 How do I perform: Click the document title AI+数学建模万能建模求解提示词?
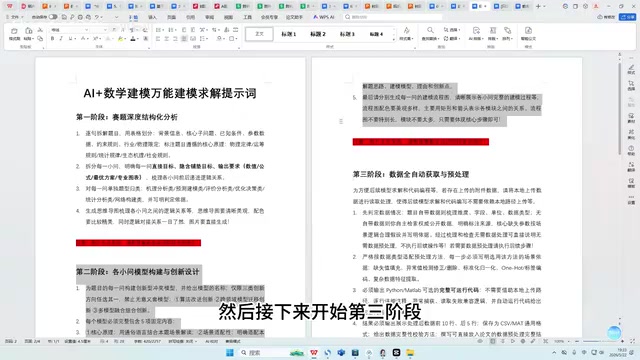[170, 93]
